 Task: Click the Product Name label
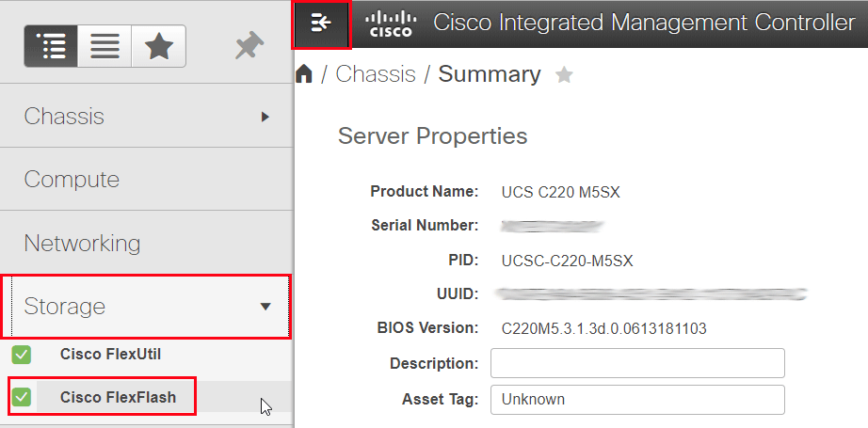(x=425, y=191)
